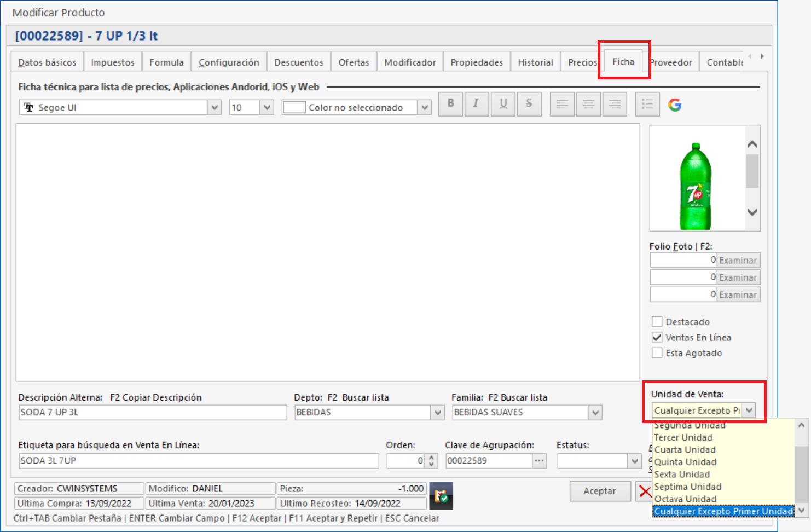Enable the Destacado checkbox

pyautogui.click(x=657, y=322)
